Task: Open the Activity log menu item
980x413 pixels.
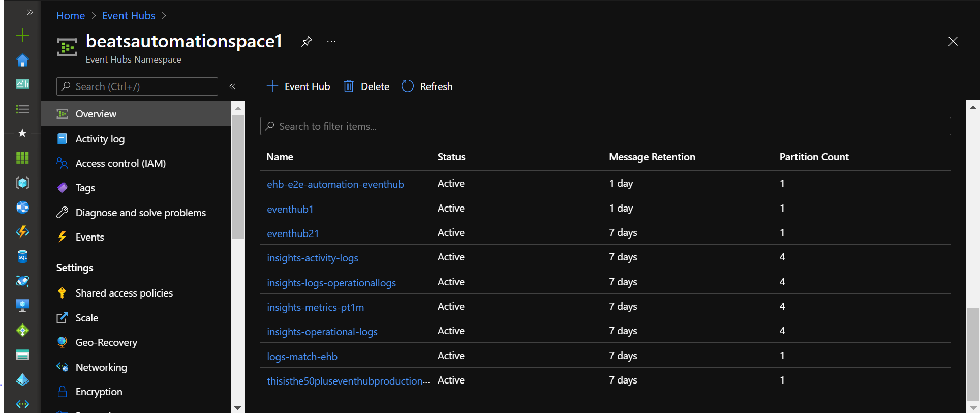Action: (100, 139)
